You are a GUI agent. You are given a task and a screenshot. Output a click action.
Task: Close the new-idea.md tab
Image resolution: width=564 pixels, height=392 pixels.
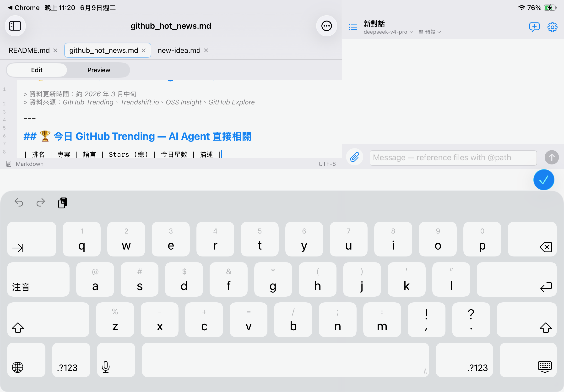click(x=206, y=50)
